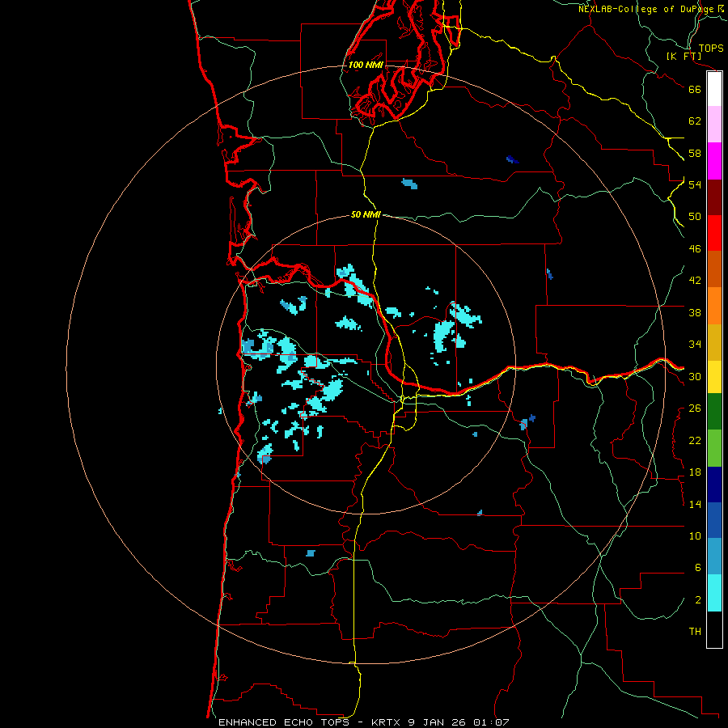Viewport: 728px width, 728px height.
Task: Click the legend value '50'
Action: [x=695, y=217]
